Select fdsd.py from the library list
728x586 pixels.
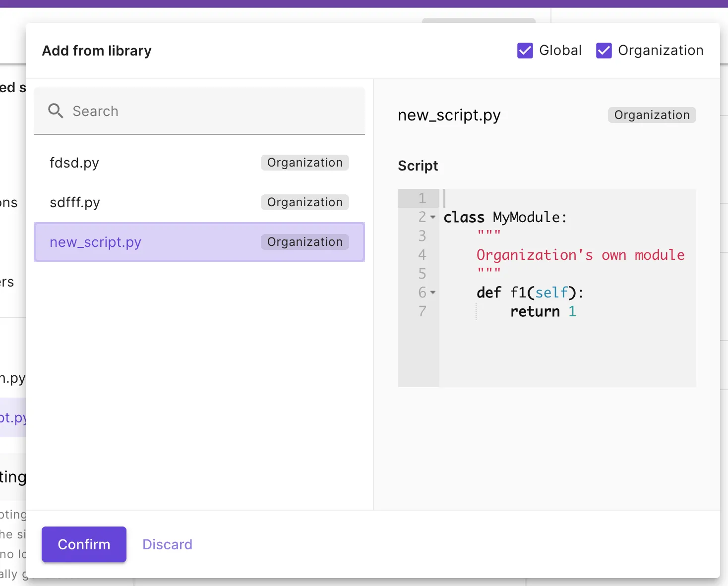point(199,163)
